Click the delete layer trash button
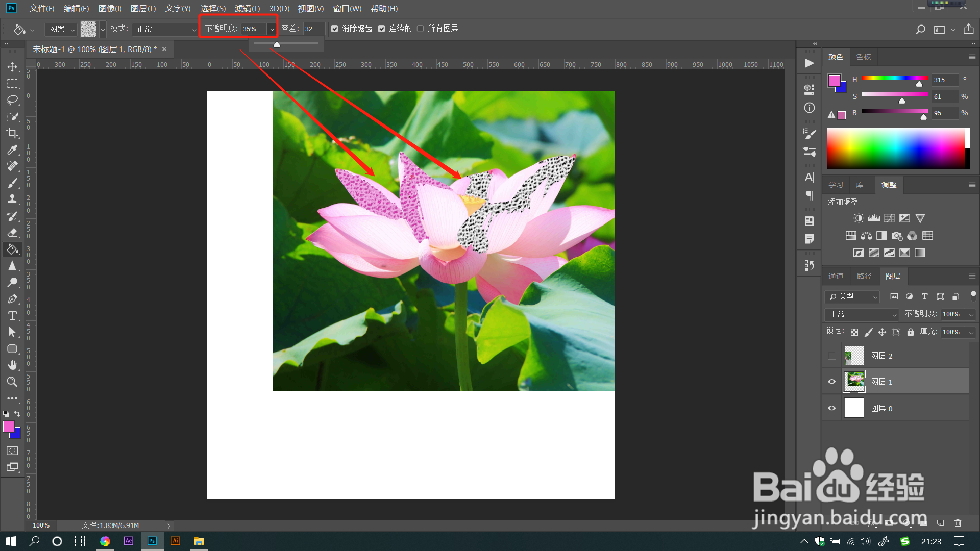Screen dimensions: 980x551 [958, 523]
